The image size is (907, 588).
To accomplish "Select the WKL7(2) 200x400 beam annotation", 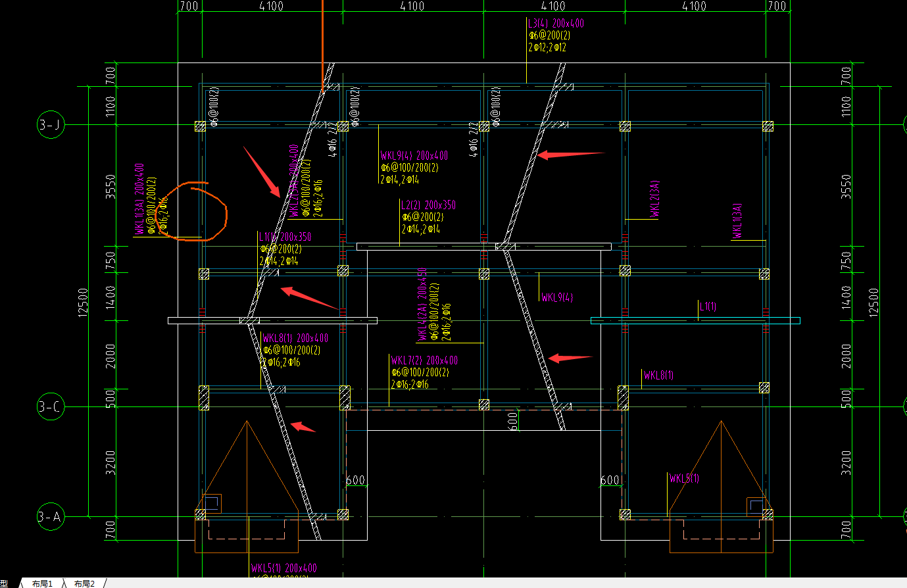I will (424, 360).
